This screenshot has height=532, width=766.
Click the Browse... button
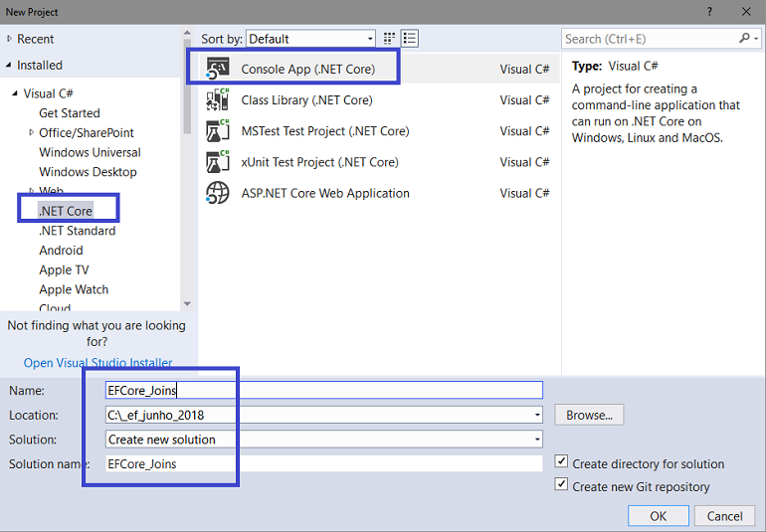[x=589, y=415]
